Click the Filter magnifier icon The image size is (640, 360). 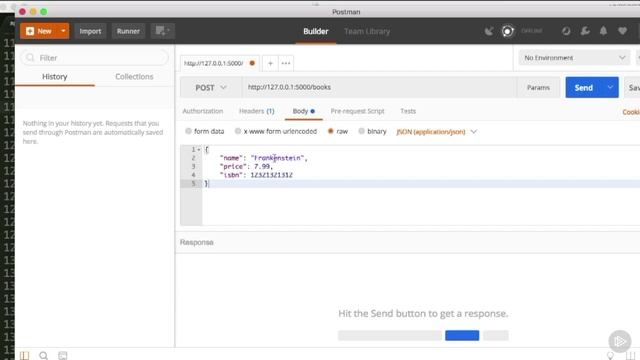click(30, 58)
